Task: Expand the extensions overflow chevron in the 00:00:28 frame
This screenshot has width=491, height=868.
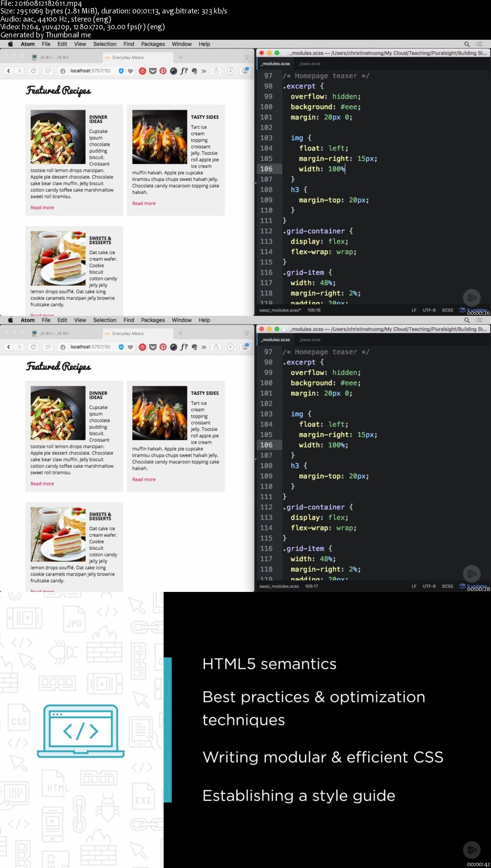Action: pos(204,347)
